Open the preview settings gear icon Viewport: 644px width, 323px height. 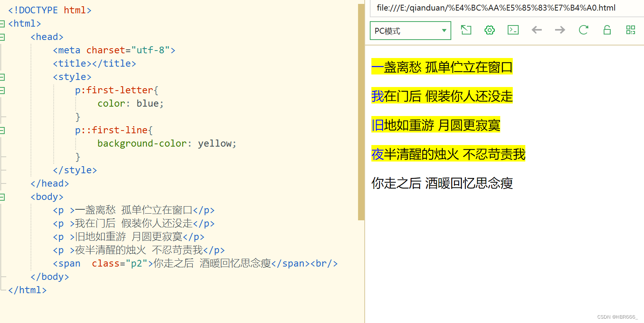tap(490, 30)
